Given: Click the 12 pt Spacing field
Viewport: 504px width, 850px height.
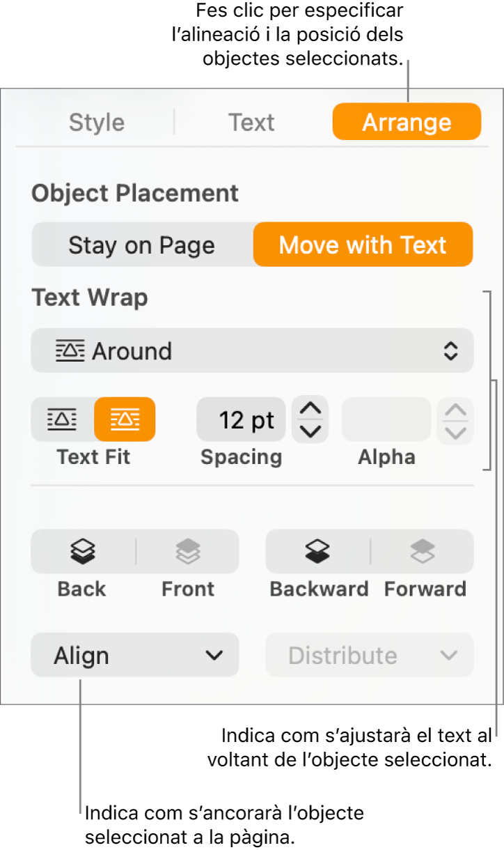Looking at the screenshot, I should coord(241,419).
